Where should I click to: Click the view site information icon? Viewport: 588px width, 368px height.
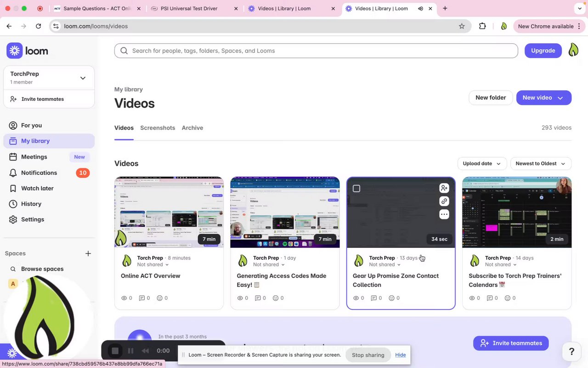56,26
